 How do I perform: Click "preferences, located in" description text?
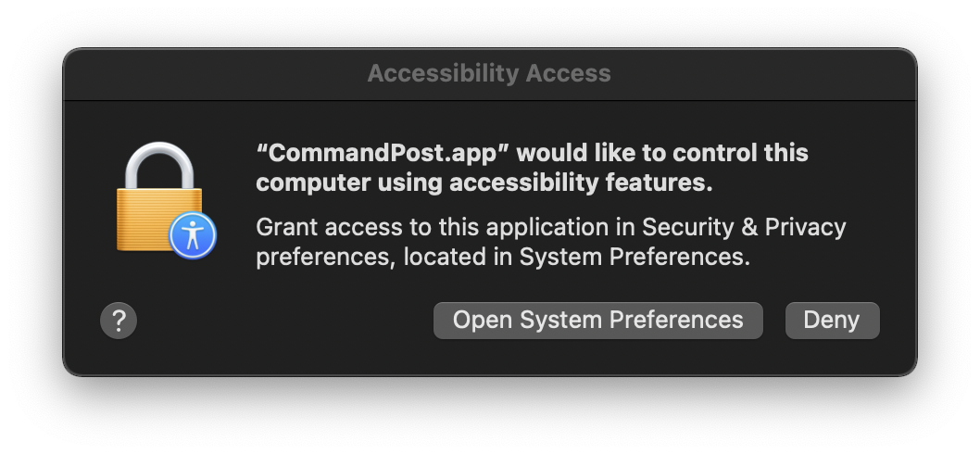pos(384,258)
